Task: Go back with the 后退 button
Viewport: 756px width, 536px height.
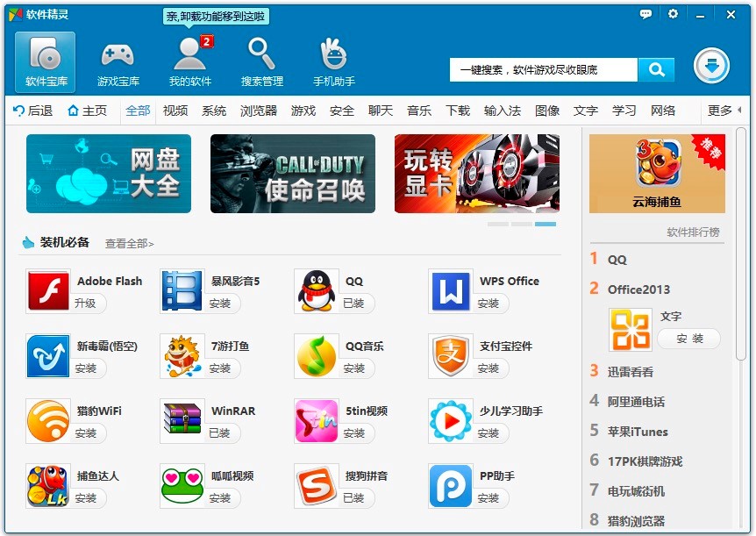Action: pyautogui.click(x=32, y=111)
